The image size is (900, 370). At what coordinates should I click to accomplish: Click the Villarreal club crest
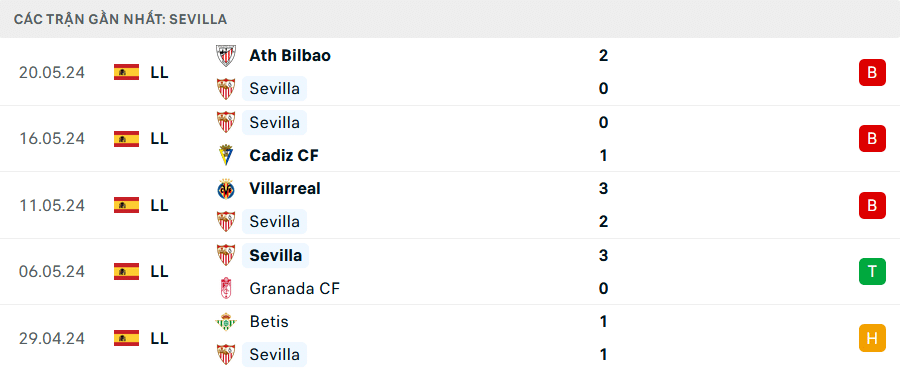click(226, 189)
